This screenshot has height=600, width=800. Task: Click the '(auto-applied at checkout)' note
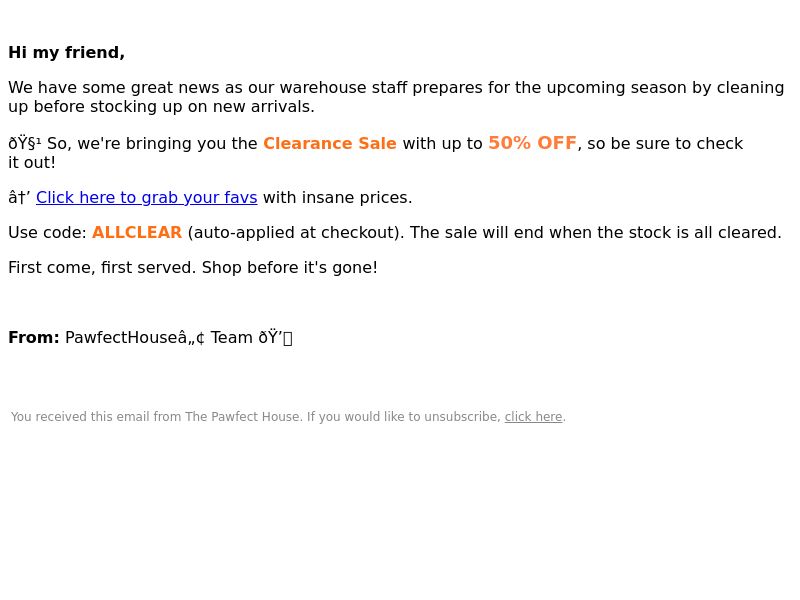(296, 233)
